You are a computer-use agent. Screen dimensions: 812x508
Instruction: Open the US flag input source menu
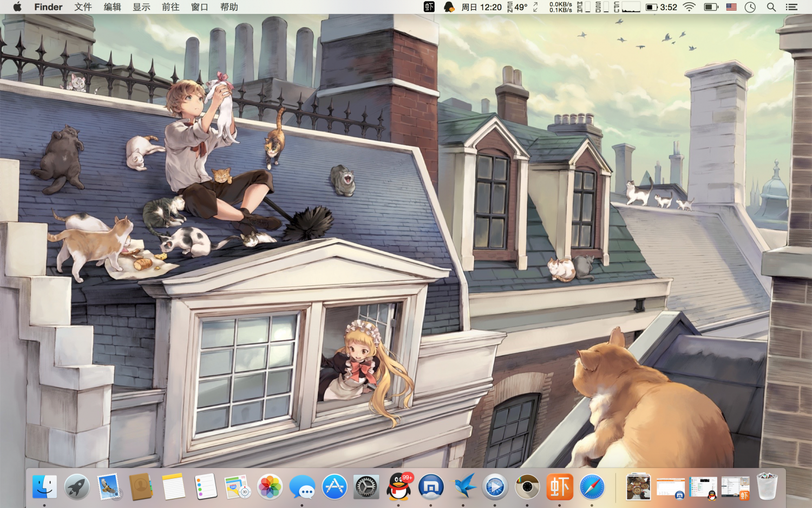[x=731, y=7]
